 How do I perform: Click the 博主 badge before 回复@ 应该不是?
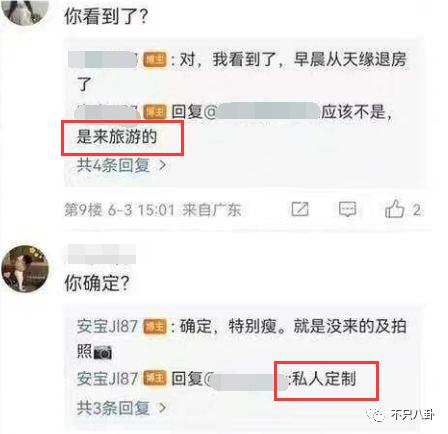(155, 112)
